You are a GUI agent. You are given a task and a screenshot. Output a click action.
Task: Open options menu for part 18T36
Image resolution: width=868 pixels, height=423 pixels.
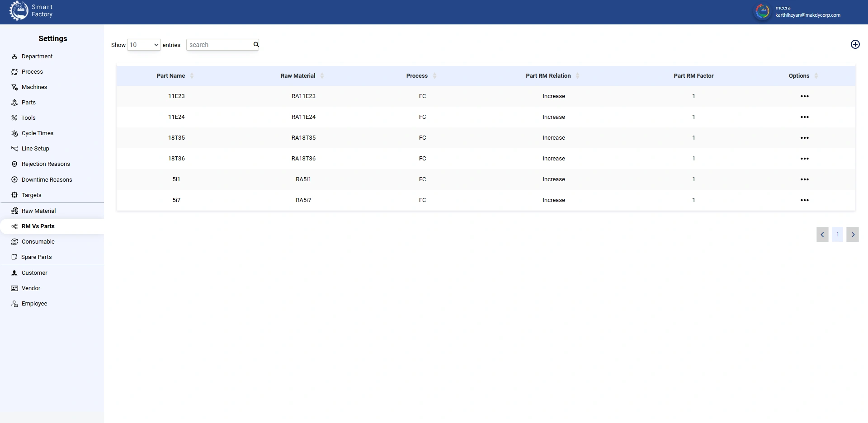pos(804,159)
